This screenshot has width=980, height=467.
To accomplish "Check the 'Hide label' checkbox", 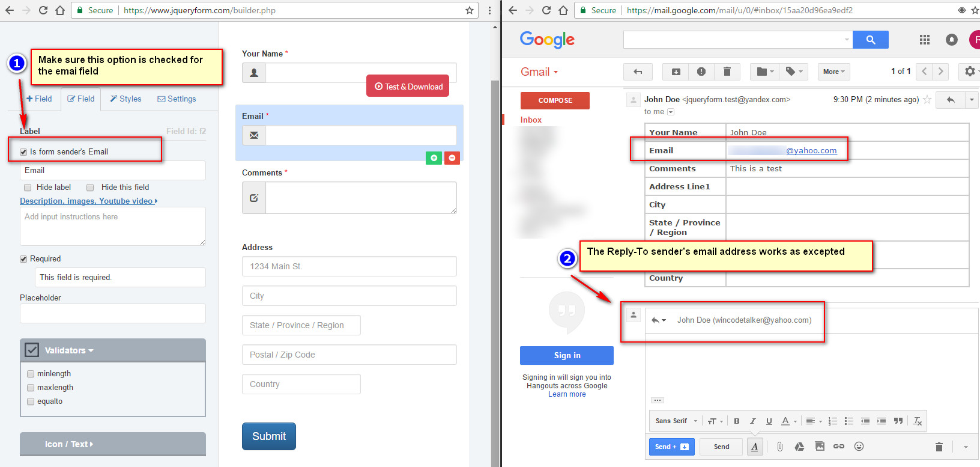I will [28, 188].
